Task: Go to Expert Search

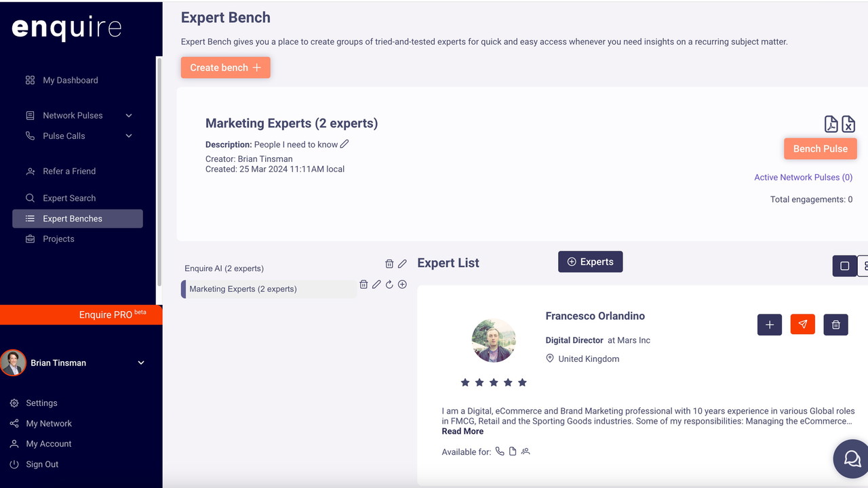Action: pyautogui.click(x=69, y=198)
